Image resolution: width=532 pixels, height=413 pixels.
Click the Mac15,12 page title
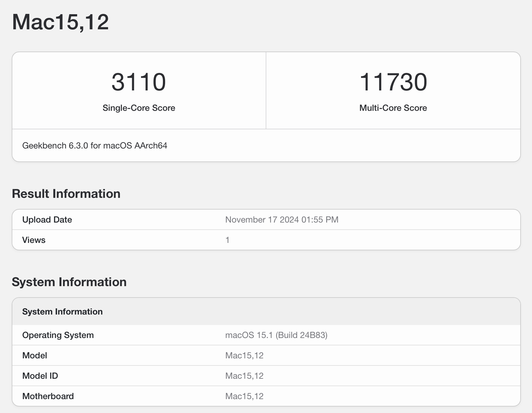pos(60,22)
